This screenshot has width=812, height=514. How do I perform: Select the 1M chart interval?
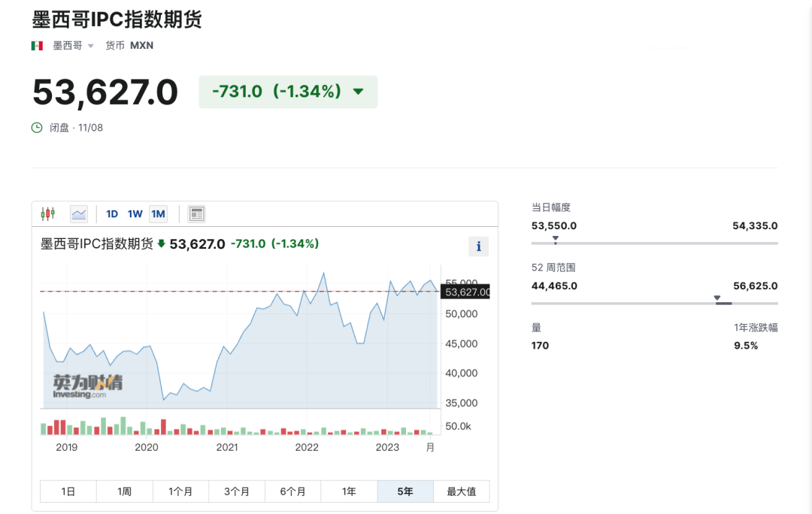(x=158, y=213)
